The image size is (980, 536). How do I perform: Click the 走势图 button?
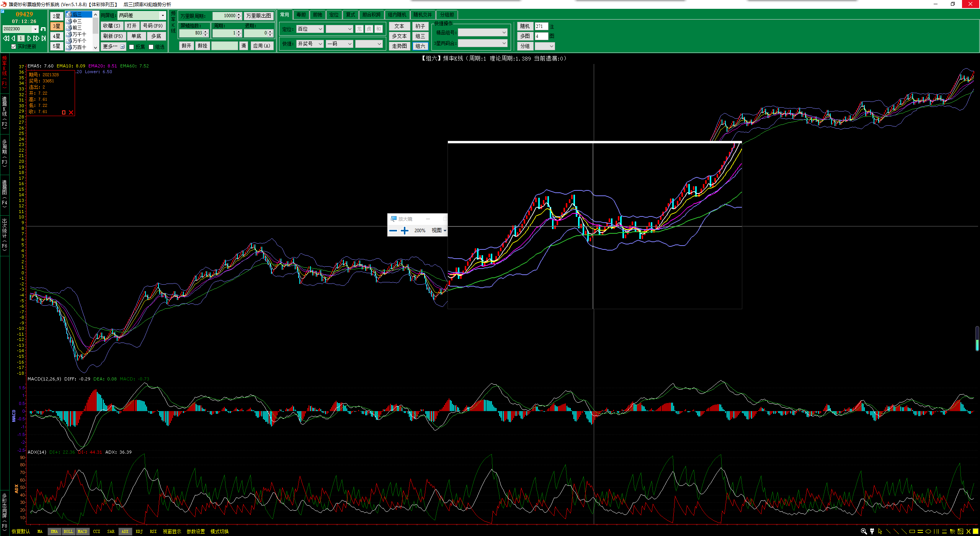399,46
